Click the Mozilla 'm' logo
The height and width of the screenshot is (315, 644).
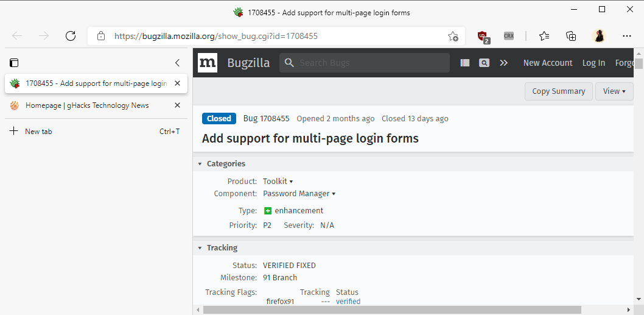pos(208,63)
